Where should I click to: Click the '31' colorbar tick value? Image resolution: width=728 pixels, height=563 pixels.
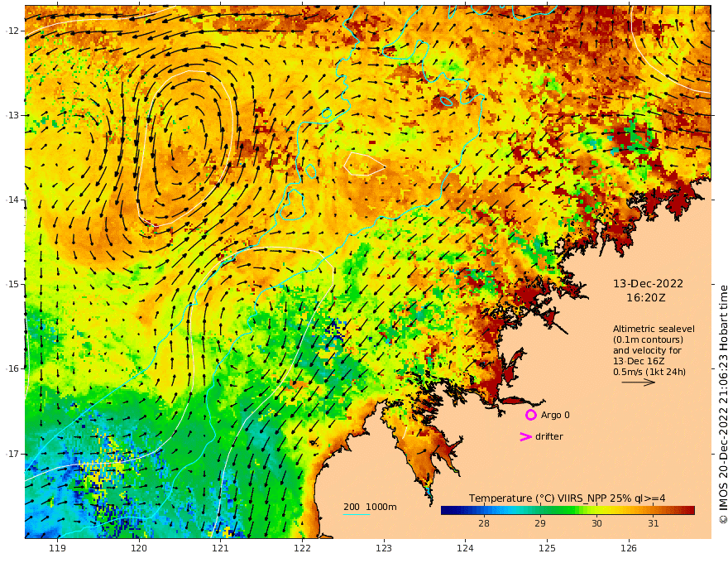click(x=654, y=523)
